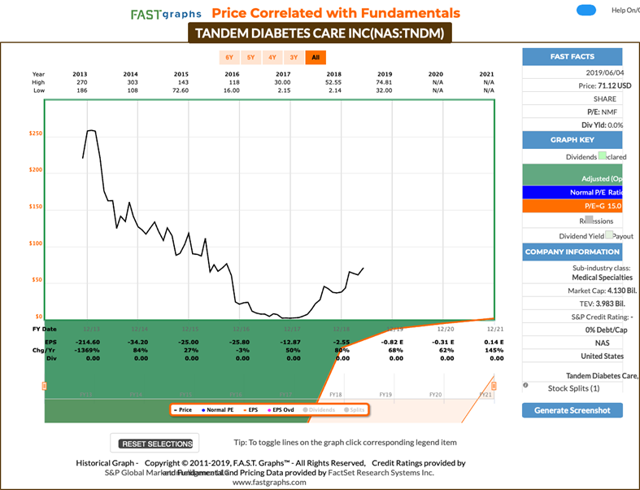Open the www.fastgraphs.com link
The height and width of the screenshot is (490, 640).
click(x=269, y=482)
